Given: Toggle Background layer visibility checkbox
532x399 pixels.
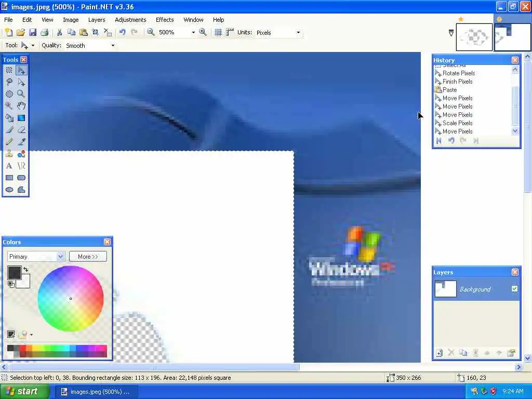Looking at the screenshot, I should click(514, 289).
